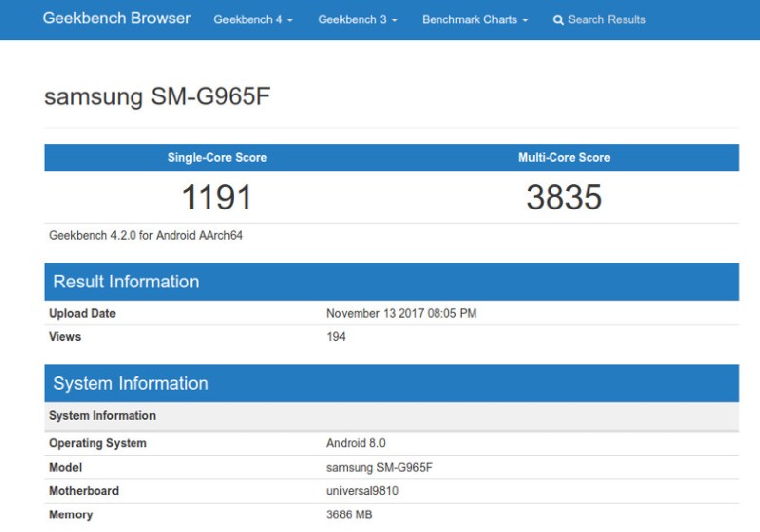Select the Single-Core Score header

coord(216,157)
